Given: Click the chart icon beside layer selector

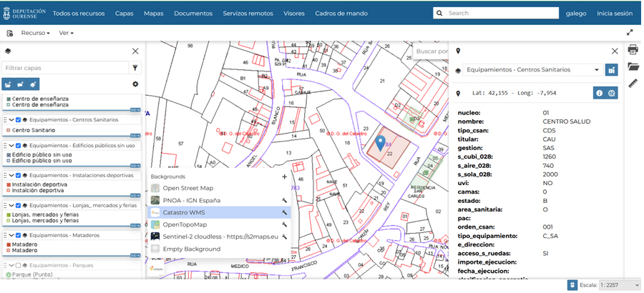Looking at the screenshot, I should coord(612,70).
